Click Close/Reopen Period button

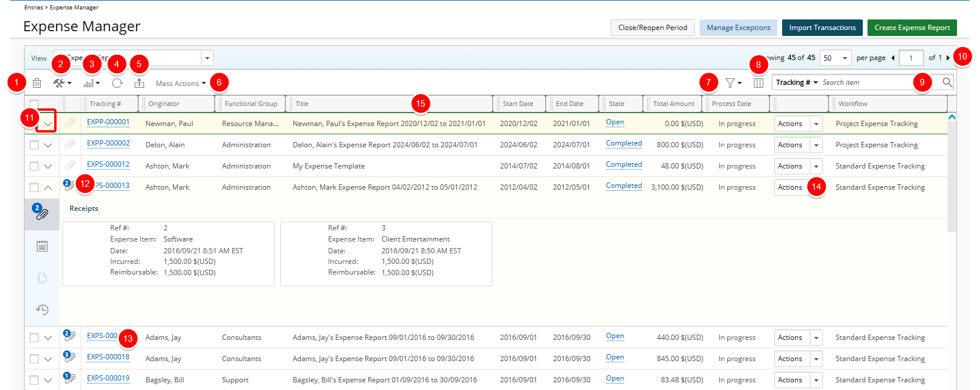tap(653, 28)
